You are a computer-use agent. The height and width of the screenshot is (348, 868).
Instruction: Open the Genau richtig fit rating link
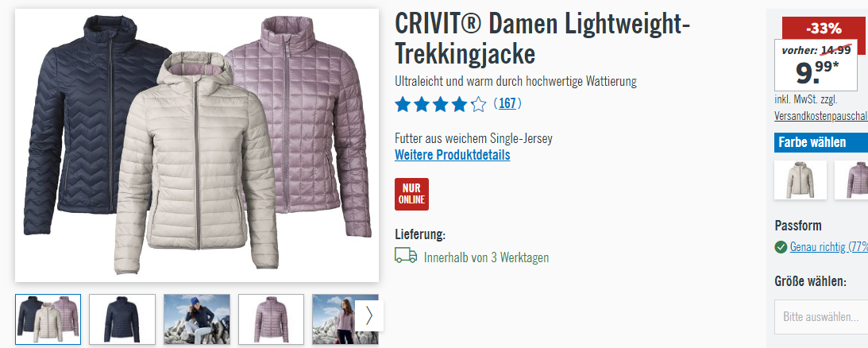(x=829, y=247)
